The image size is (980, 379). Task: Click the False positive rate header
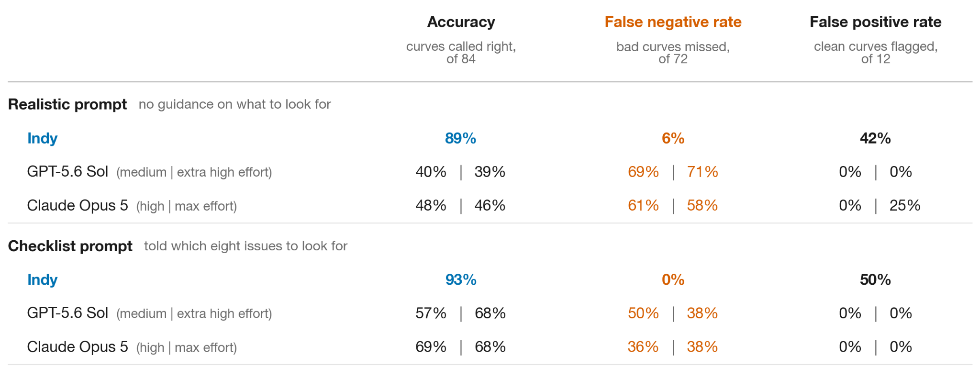(x=875, y=22)
